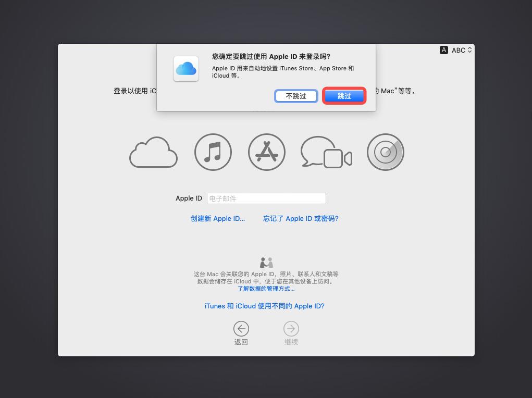Click the two-people silhouette icon
Image resolution: width=532 pixels, height=398 pixels.
tap(266, 262)
